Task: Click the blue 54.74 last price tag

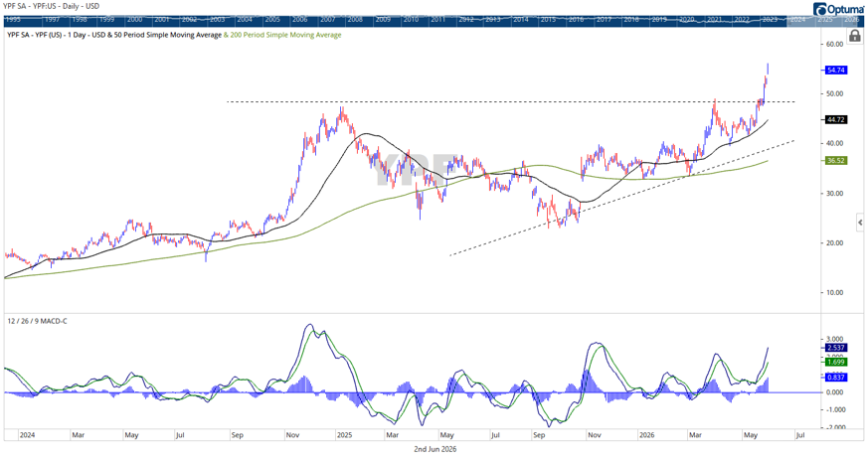Action: pyautogui.click(x=835, y=71)
